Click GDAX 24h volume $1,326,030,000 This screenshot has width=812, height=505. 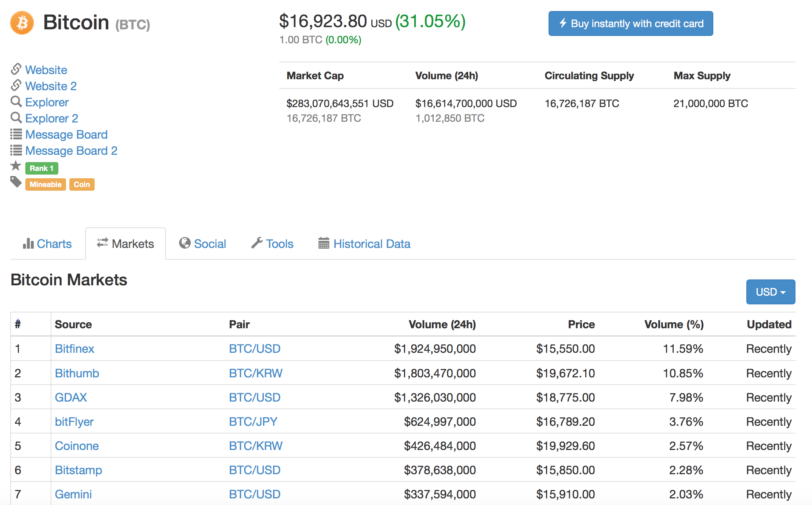point(435,397)
